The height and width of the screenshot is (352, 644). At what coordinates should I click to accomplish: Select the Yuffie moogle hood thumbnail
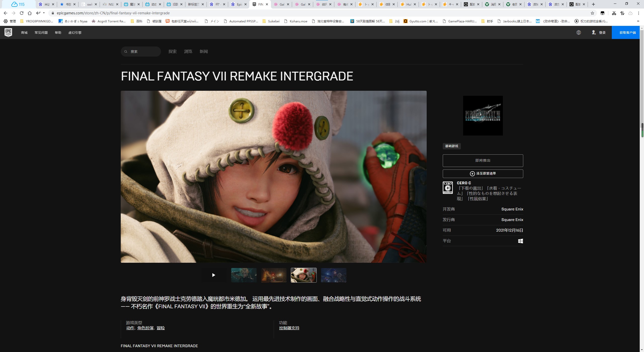[304, 275]
